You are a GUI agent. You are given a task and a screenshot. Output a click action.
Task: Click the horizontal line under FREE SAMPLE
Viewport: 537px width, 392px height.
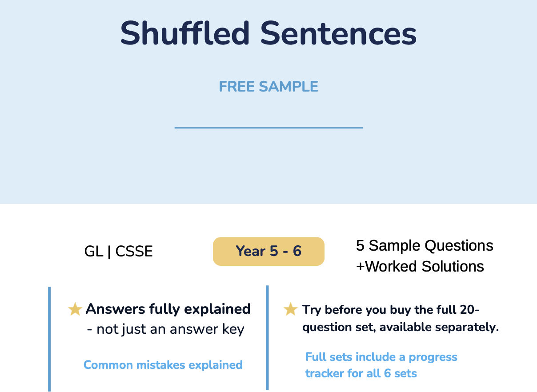pyautogui.click(x=268, y=128)
